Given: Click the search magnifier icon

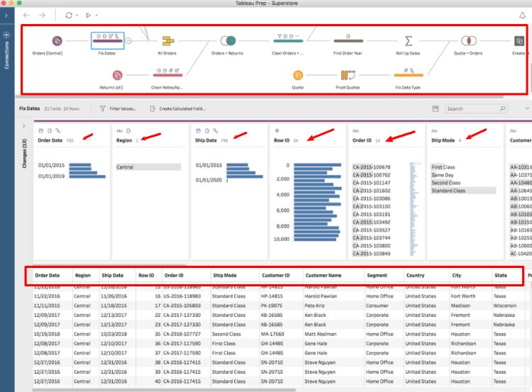Looking at the screenshot, I should click(503, 108).
